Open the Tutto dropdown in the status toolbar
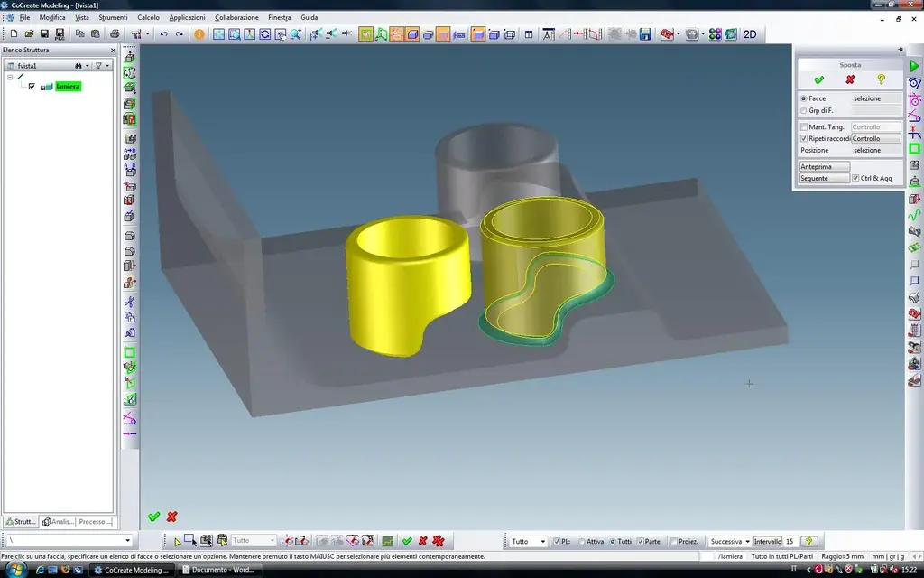This screenshot has height=578, width=924. tap(529, 542)
